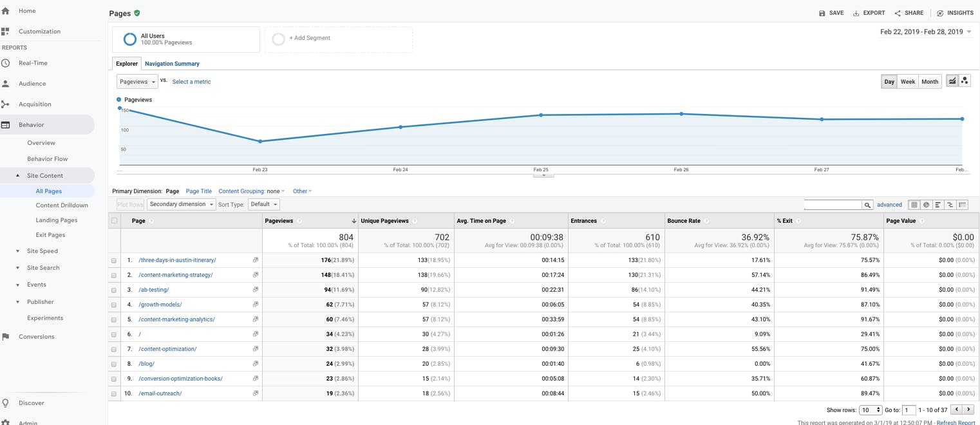Viewport: 980px width, 425px height.
Task: Open the /content-marketing-strategy/ page link
Action: pos(175,275)
